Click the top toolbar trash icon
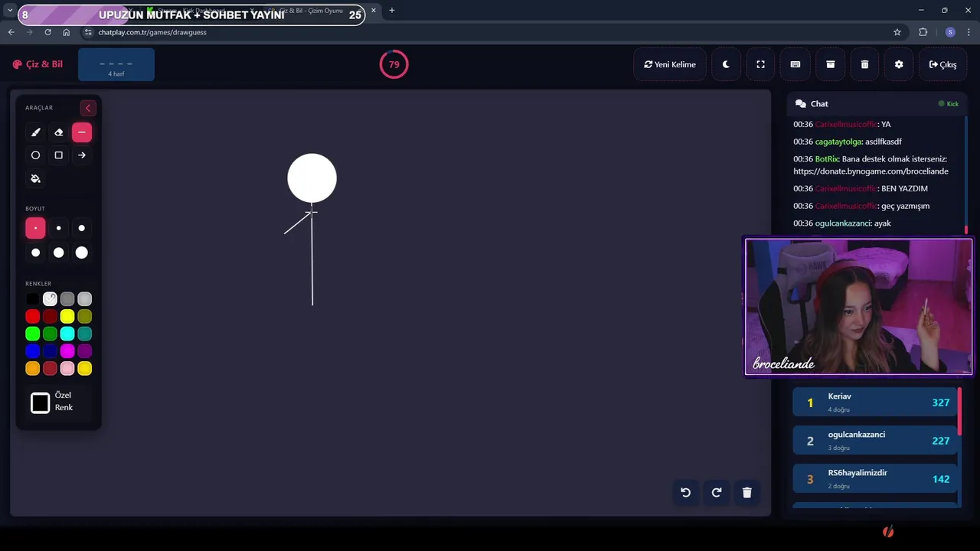The height and width of the screenshot is (551, 980). tap(864, 64)
